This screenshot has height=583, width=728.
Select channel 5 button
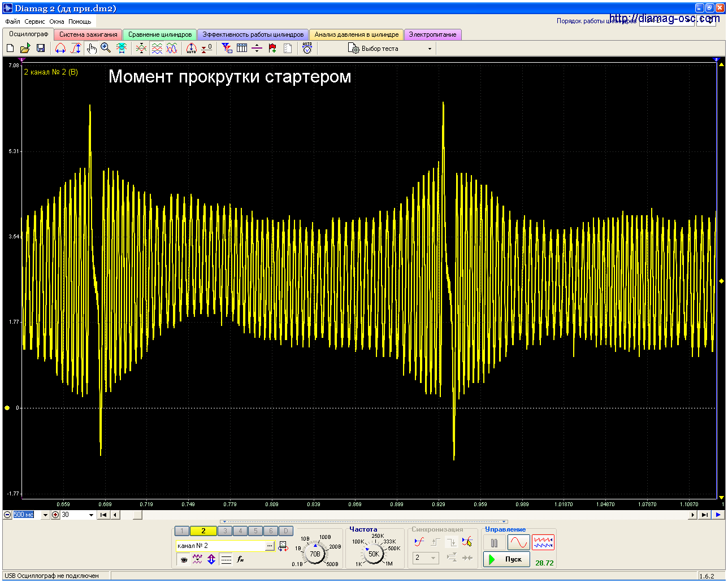pos(255,531)
